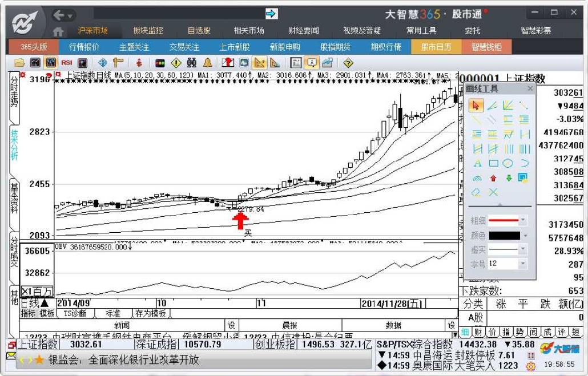Screen dimensions: 588x376
Task: Pick the red up-arrow marker tool
Action: pos(493,177)
